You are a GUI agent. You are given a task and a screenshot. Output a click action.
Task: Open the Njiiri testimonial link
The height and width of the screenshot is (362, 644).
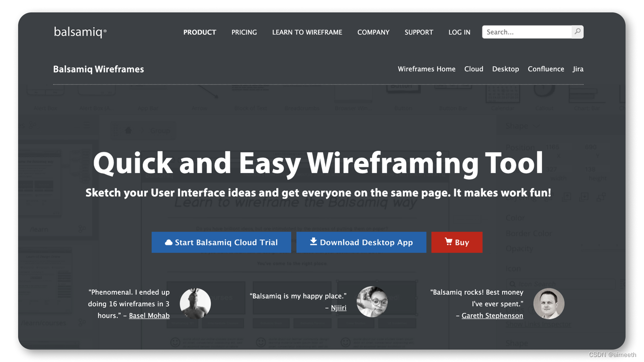(339, 308)
